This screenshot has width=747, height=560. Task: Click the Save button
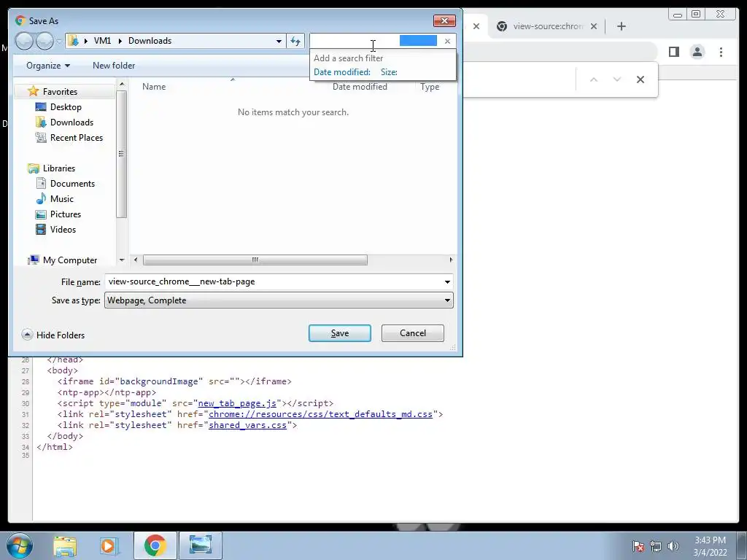340,333
